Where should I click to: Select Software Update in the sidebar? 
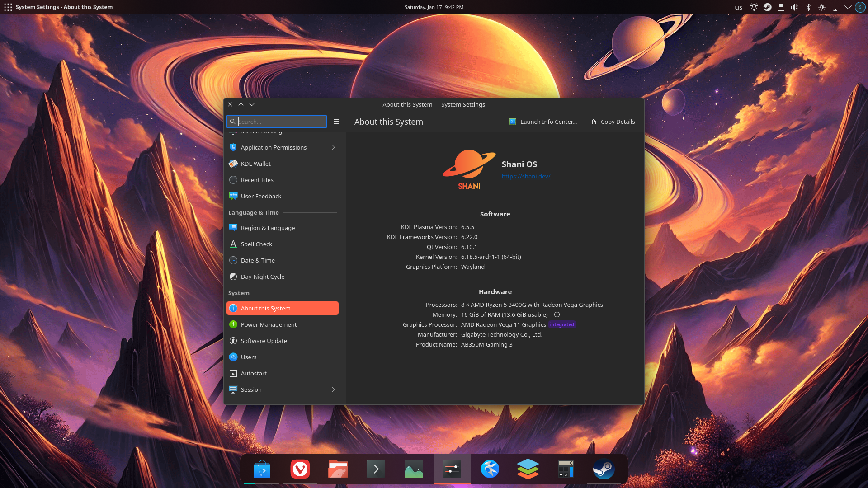[264, 341]
